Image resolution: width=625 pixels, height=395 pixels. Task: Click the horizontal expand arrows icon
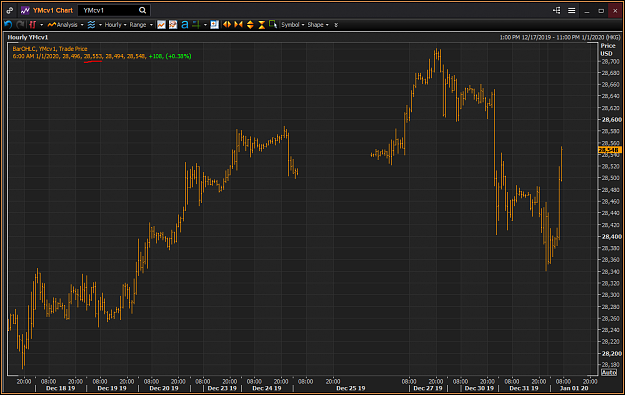pos(227,25)
